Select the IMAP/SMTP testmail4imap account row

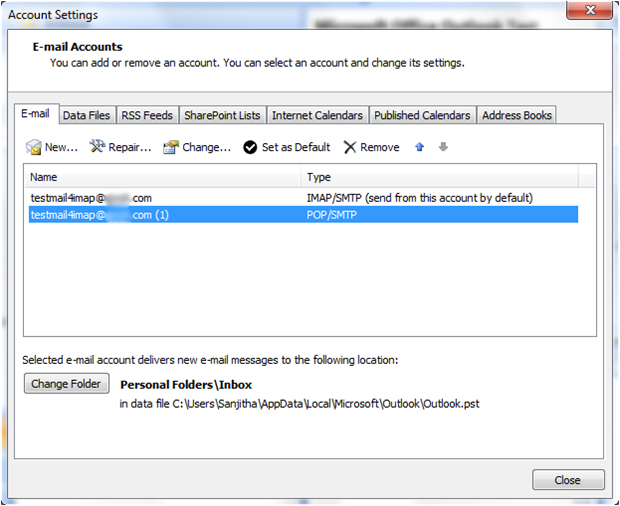pos(303,198)
